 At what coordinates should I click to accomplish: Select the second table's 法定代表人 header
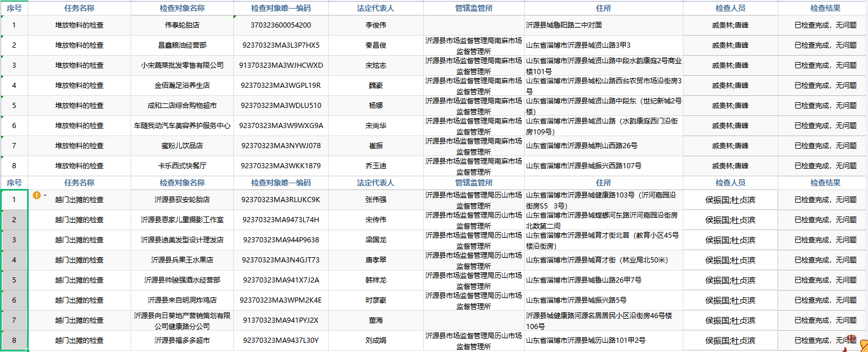pos(375,183)
